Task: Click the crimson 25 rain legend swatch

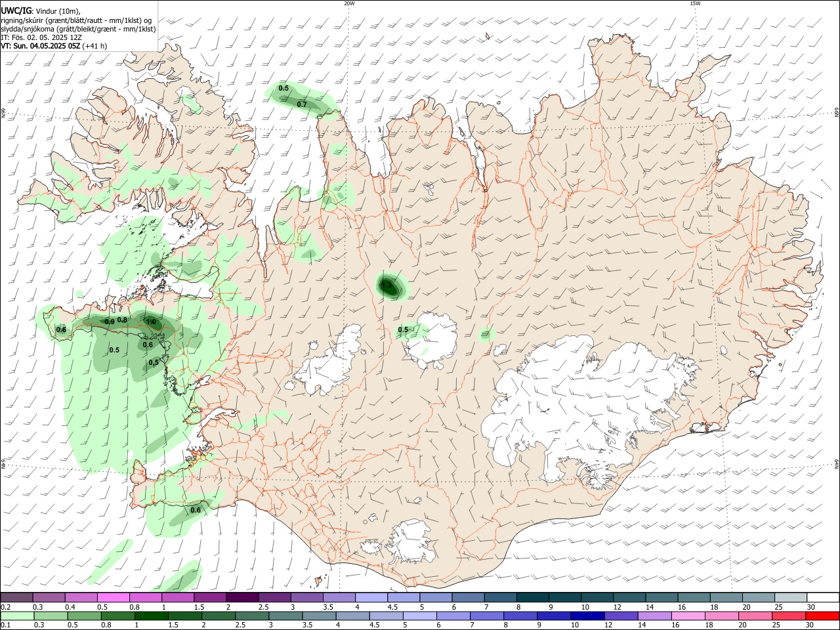Action: [x=788, y=616]
